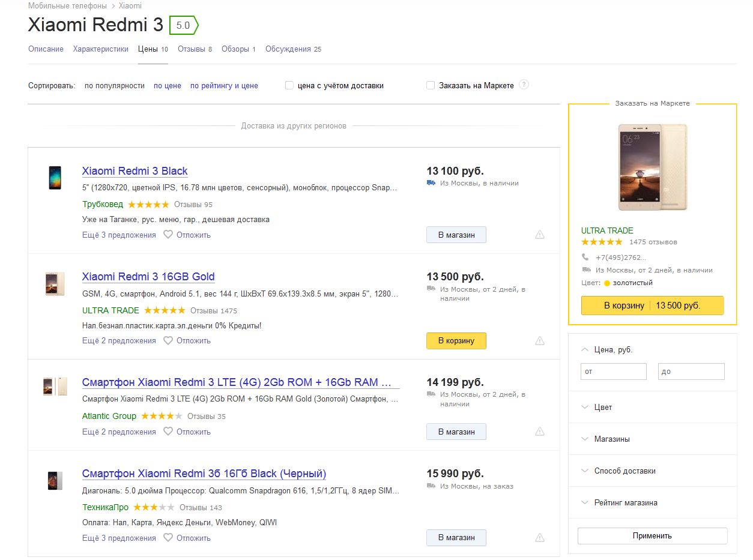
Task: Tick the Заказать на Маркете checkbox
Action: (431, 85)
